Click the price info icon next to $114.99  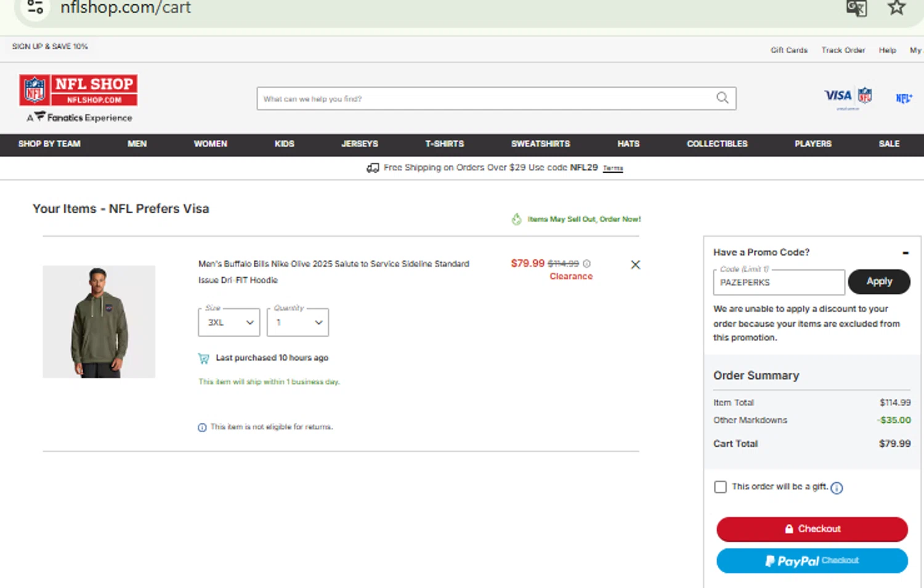click(587, 263)
